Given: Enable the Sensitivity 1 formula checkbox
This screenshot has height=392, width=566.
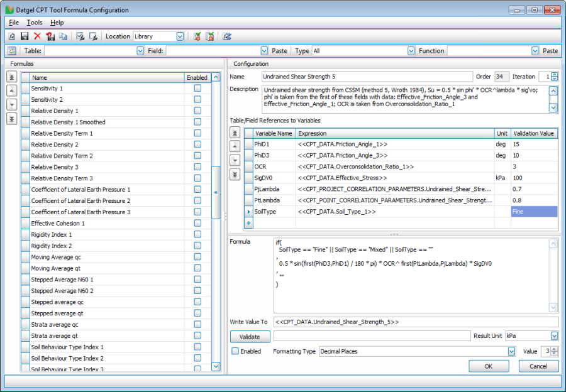Looking at the screenshot, I should tap(197, 89).
